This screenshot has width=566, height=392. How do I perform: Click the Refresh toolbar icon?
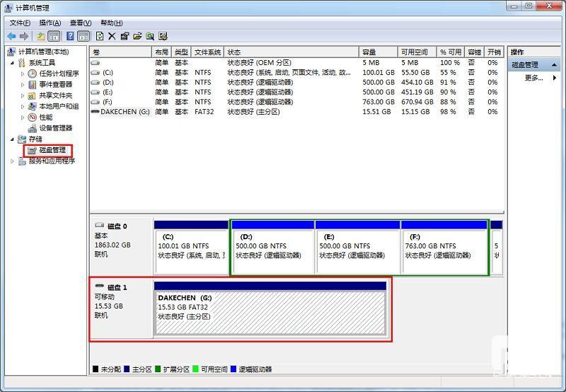tap(100, 36)
